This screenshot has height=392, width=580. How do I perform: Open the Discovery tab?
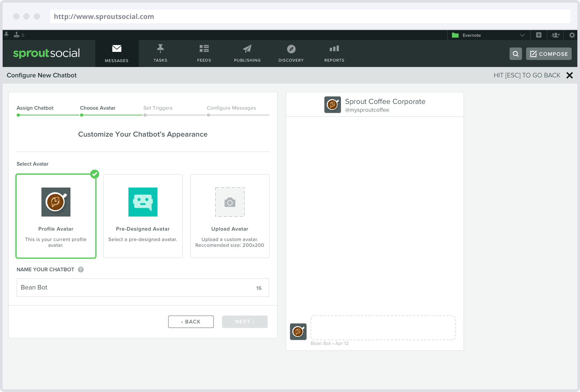291,53
